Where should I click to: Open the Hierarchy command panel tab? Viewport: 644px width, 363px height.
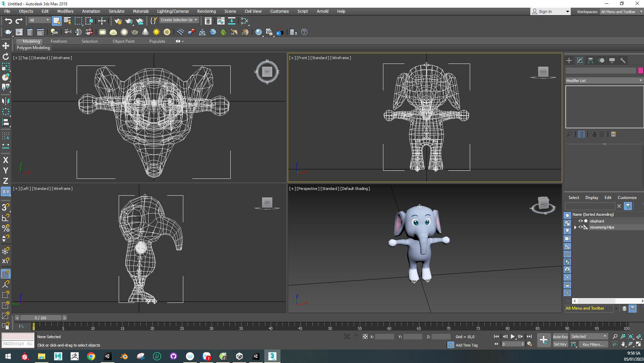point(591,61)
